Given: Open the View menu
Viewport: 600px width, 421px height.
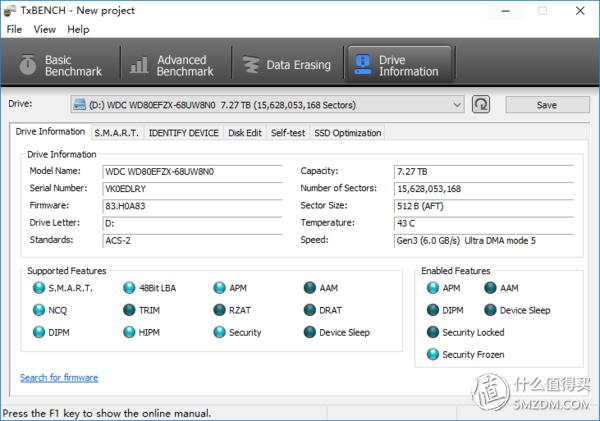Looking at the screenshot, I should coord(44,29).
